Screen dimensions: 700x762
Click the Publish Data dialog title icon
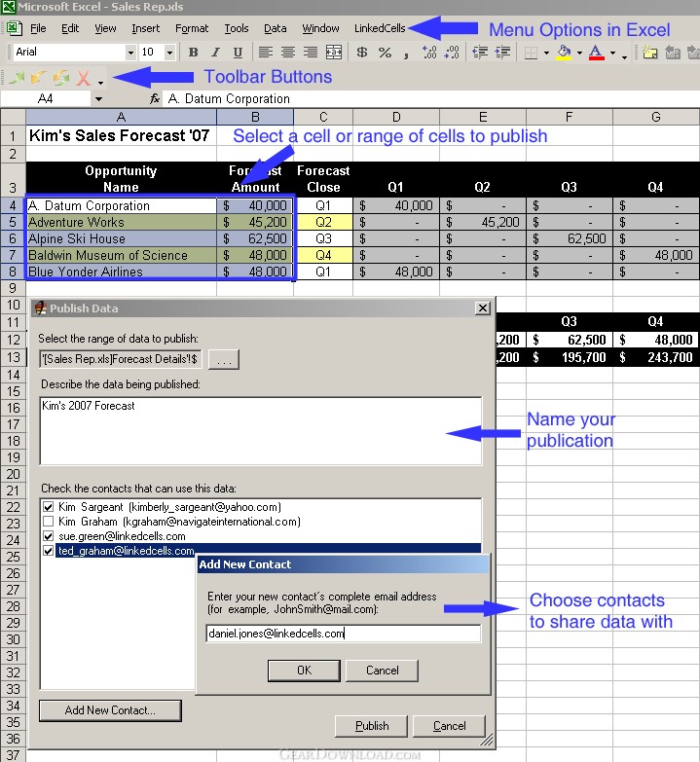coord(41,308)
